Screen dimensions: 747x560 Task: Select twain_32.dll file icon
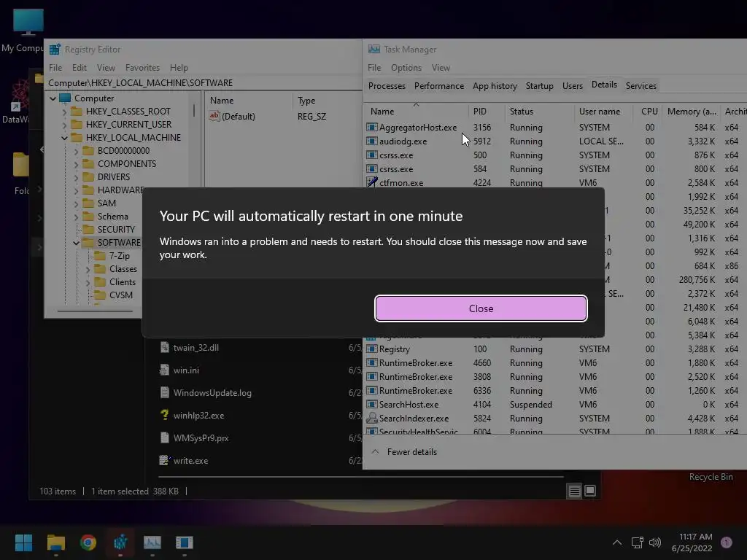pyautogui.click(x=164, y=347)
